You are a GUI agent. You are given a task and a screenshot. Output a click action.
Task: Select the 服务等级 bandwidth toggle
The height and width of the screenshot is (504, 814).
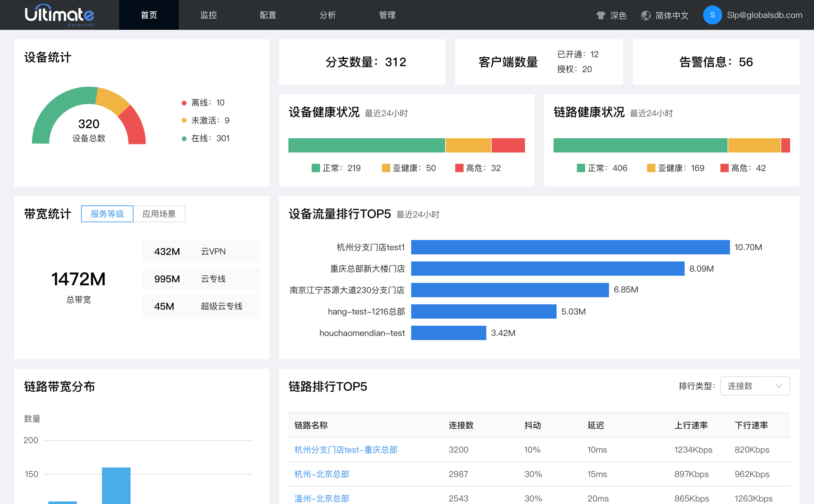[107, 214]
